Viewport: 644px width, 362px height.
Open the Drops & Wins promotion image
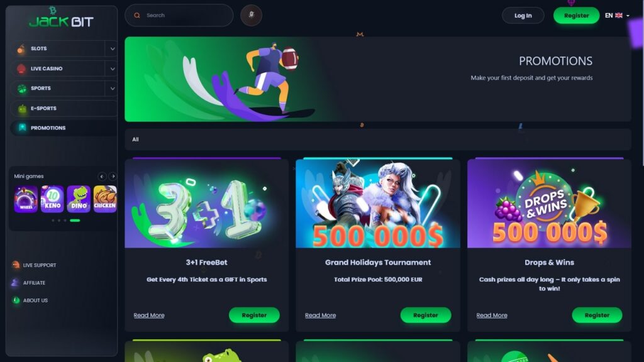(x=549, y=204)
